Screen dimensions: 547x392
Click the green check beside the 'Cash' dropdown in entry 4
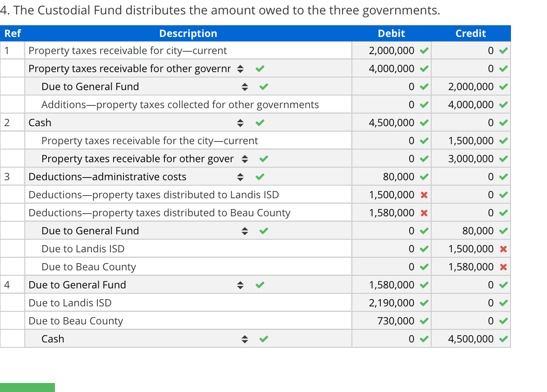coord(264,339)
